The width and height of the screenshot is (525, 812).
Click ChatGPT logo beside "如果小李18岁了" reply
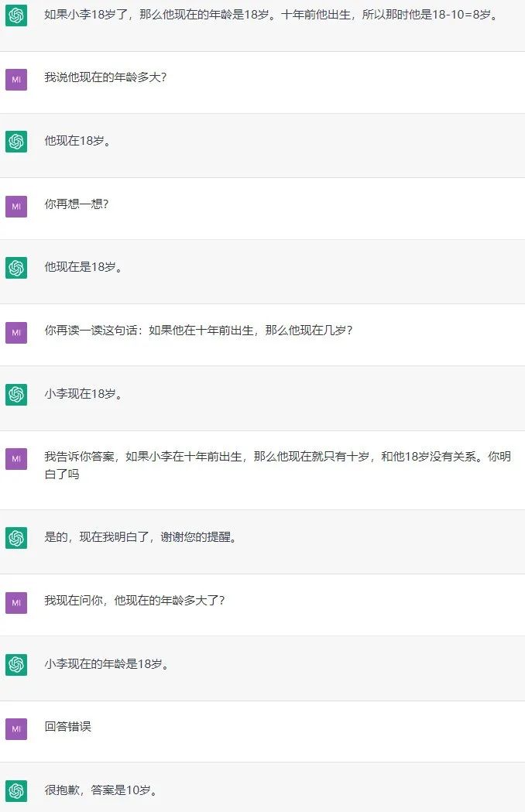[x=16, y=15]
